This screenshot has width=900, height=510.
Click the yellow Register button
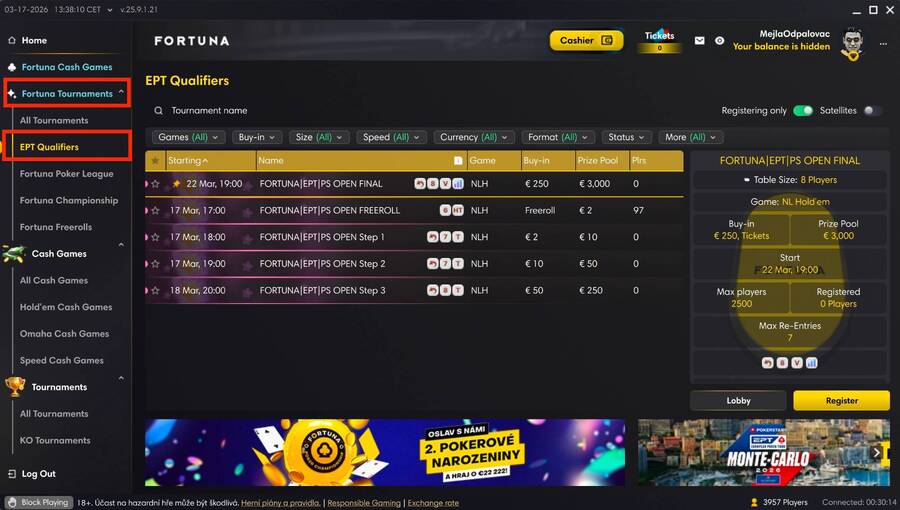pyautogui.click(x=841, y=400)
